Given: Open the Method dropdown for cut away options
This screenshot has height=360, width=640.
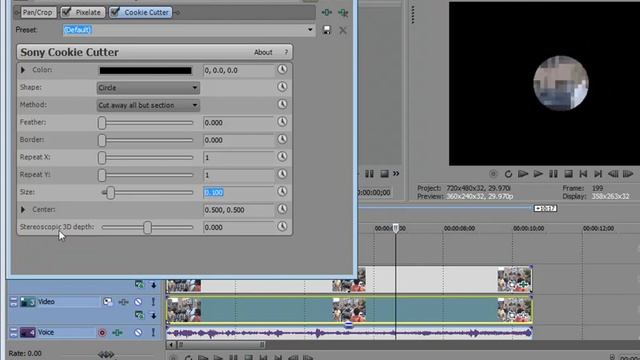Looking at the screenshot, I should coord(148,105).
